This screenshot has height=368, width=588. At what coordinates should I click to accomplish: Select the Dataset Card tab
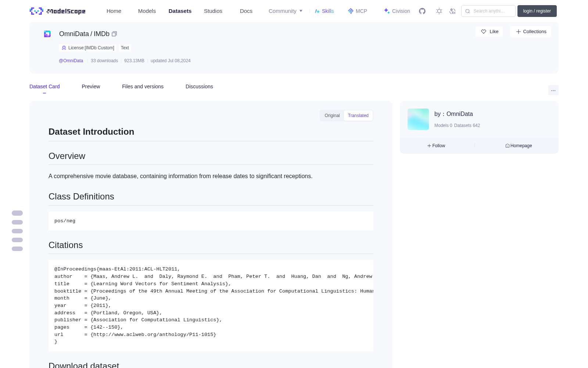click(x=44, y=86)
